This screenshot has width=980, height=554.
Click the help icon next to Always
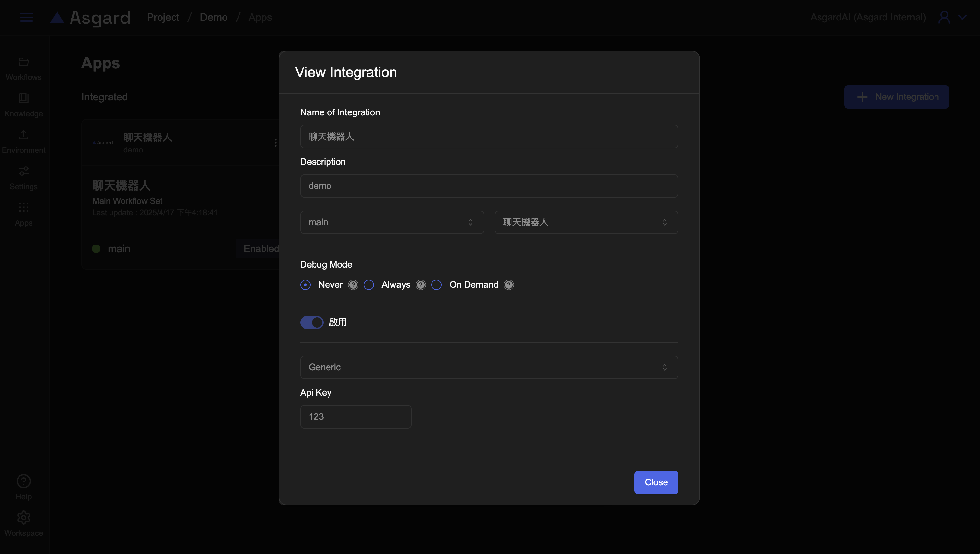point(420,285)
